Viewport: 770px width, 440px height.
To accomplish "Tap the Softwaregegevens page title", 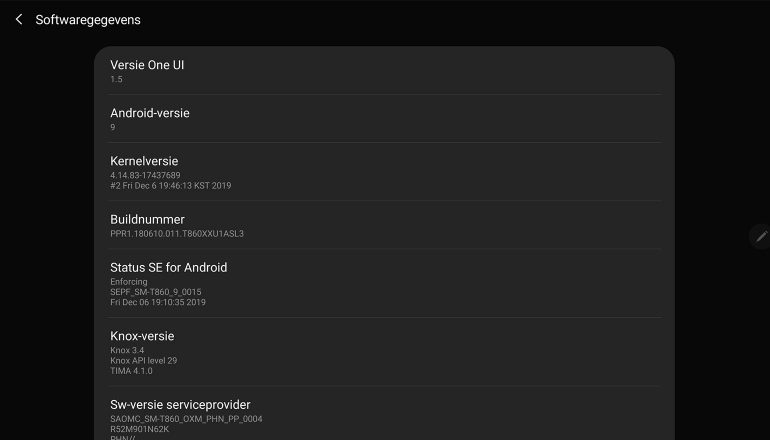I will (88, 20).
